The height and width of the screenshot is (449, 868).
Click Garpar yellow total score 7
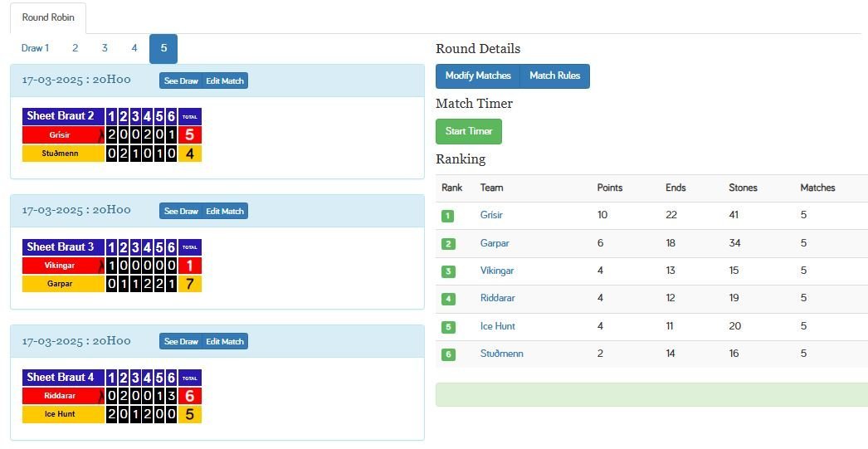190,284
